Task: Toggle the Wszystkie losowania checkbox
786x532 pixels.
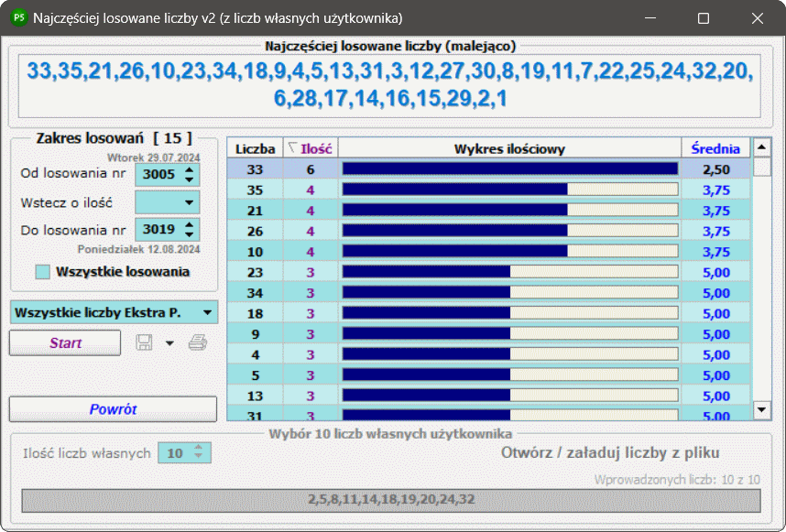Action: point(43,272)
